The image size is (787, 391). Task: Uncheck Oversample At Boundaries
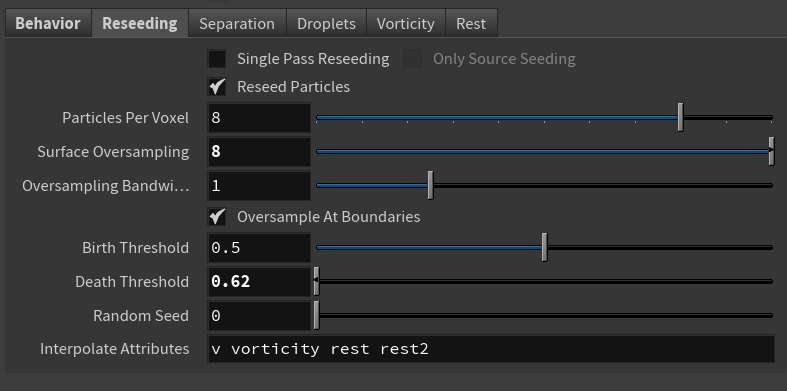(x=217, y=217)
